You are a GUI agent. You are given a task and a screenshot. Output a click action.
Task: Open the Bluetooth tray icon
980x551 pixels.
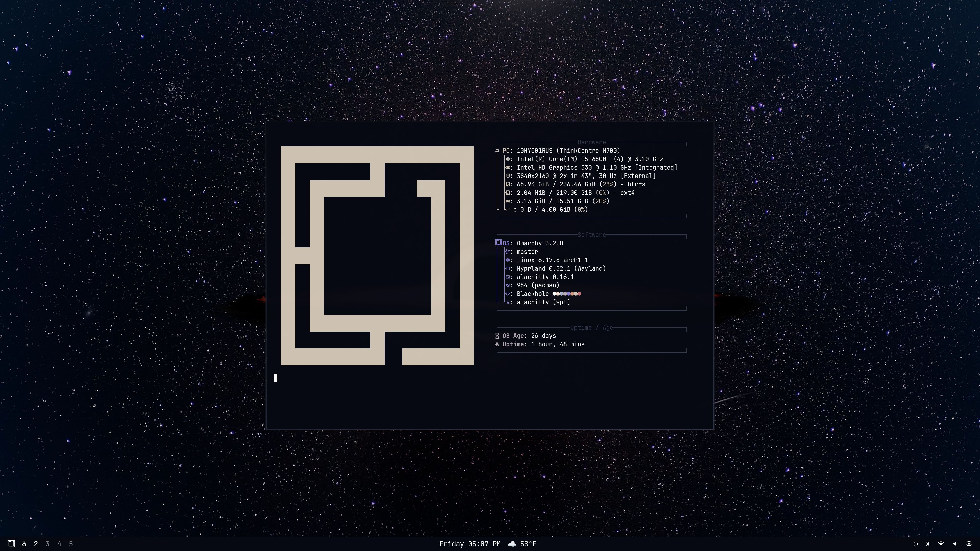pyautogui.click(x=928, y=544)
